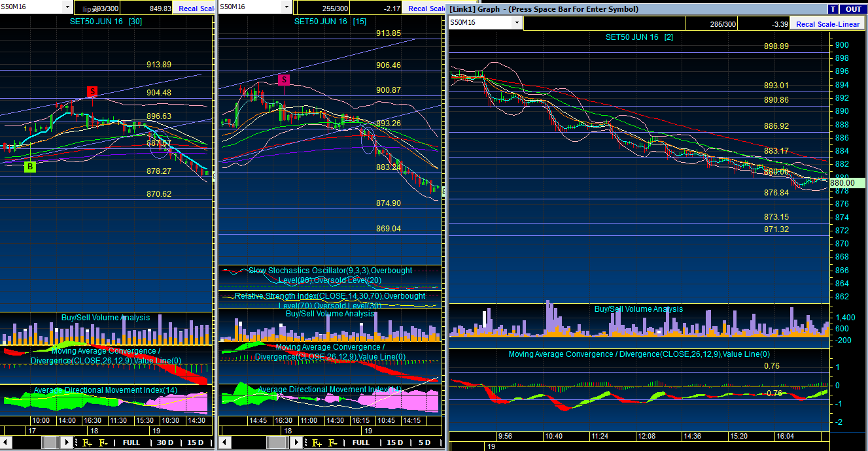Click Recal Scale-Linear in Link1 Graph

pyautogui.click(x=827, y=24)
